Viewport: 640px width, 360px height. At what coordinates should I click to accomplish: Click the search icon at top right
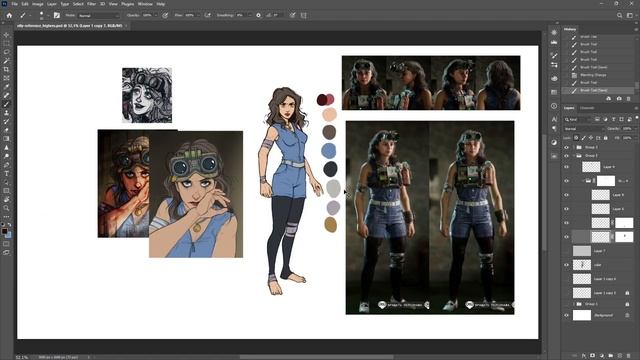pyautogui.click(x=620, y=16)
